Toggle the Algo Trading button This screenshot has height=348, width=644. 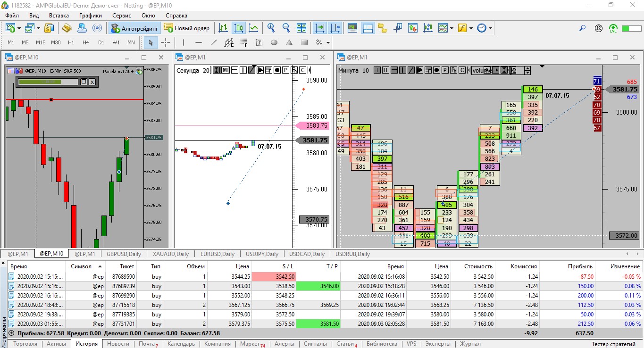[x=135, y=28]
